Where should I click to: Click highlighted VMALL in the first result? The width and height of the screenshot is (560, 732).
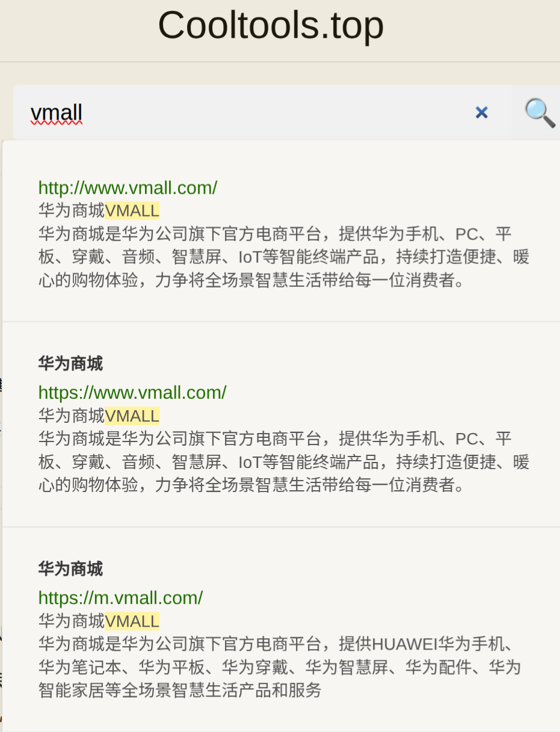click(x=132, y=211)
